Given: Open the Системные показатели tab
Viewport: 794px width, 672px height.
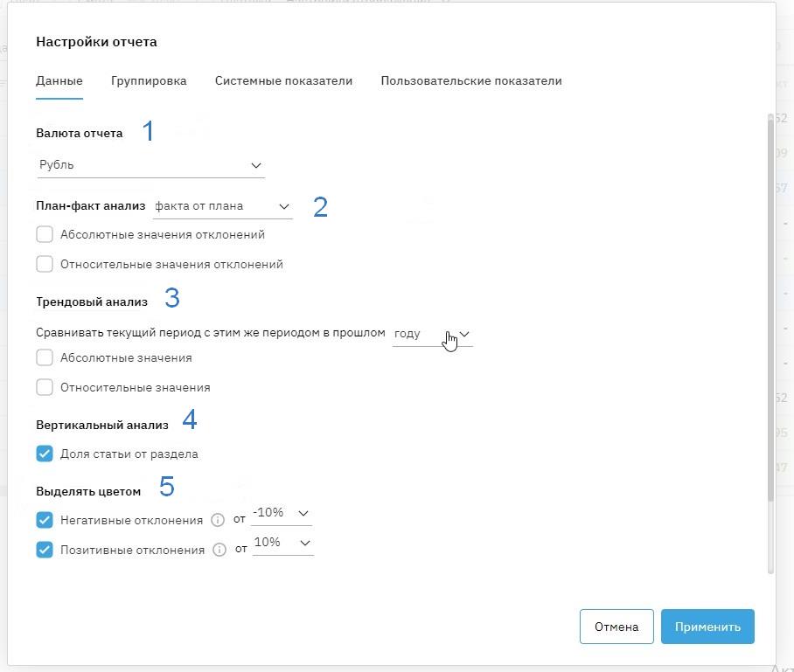Looking at the screenshot, I should (283, 81).
